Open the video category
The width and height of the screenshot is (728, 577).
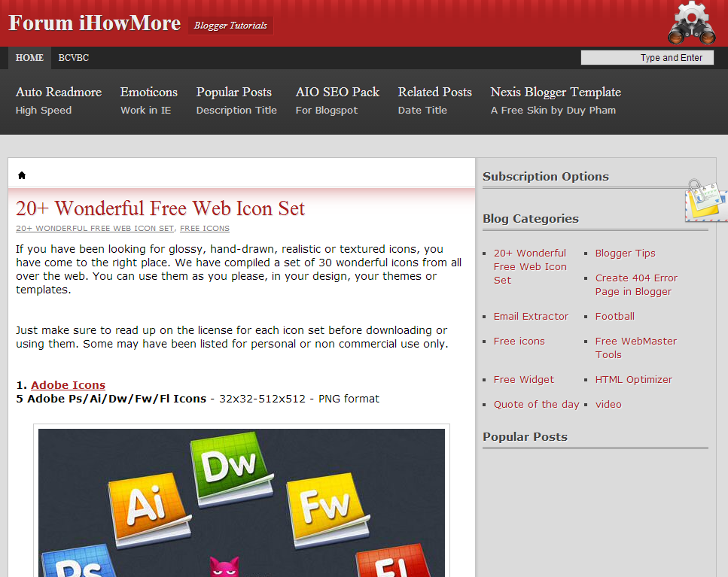coord(608,405)
